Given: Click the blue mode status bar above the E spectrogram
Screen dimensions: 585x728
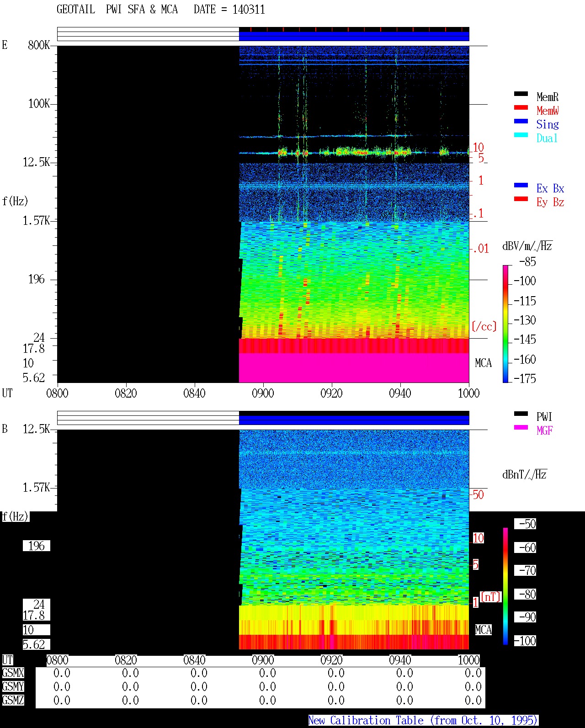Looking at the screenshot, I should pyautogui.click(x=354, y=36).
